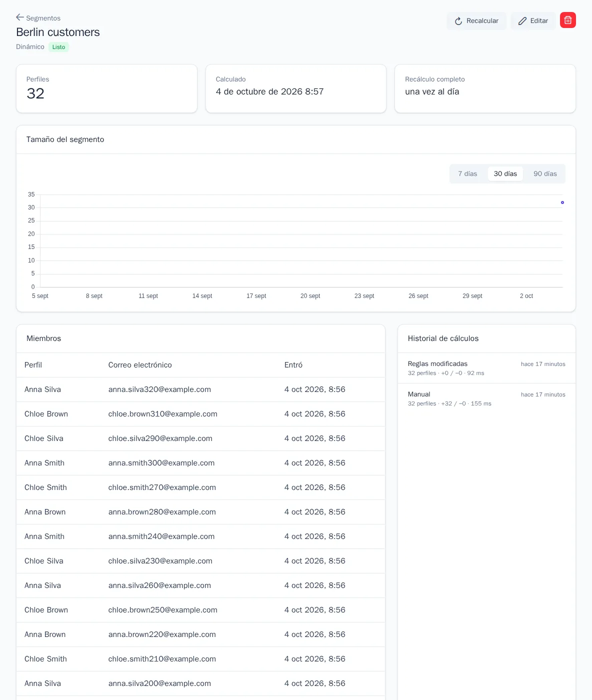Click email anna.silva200@example.com

click(159, 683)
